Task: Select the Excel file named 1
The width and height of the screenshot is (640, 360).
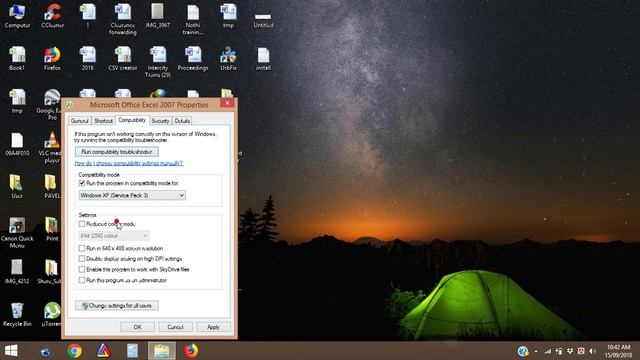Action: pyautogui.click(x=87, y=16)
